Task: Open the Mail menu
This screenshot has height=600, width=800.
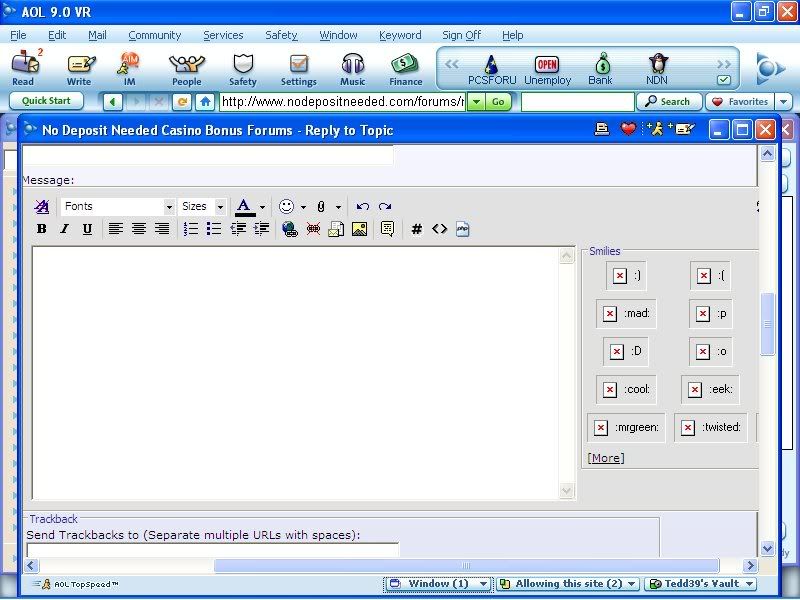Action: pyautogui.click(x=97, y=35)
